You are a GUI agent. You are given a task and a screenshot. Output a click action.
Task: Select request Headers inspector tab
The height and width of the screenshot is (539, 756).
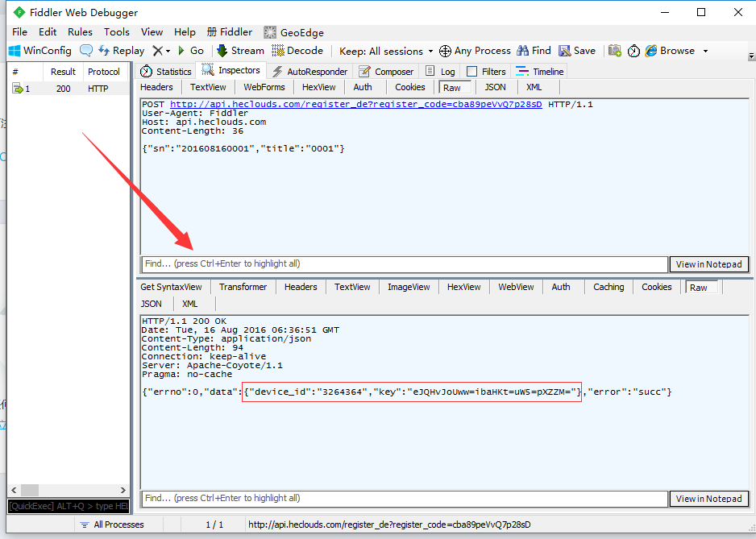coord(156,87)
